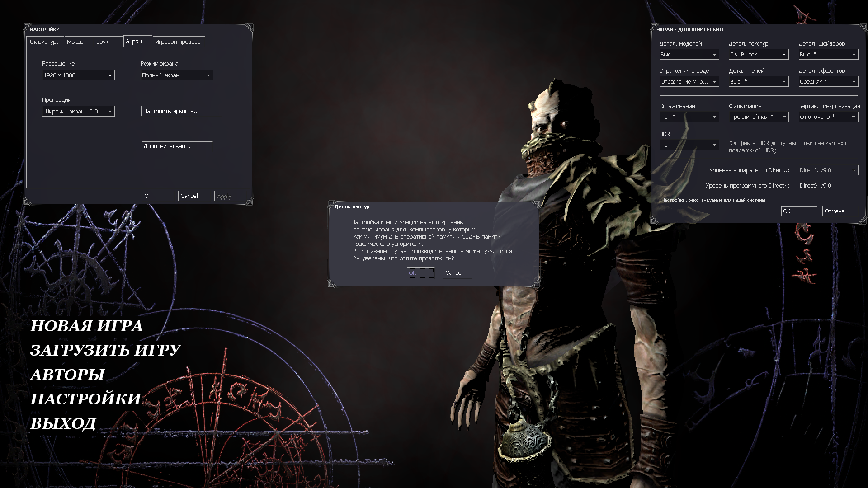Viewport: 868px width, 488px height.
Task: Select ЗАГРУЗИТЬ ИГРУ in the main menu
Action: pyautogui.click(x=105, y=350)
